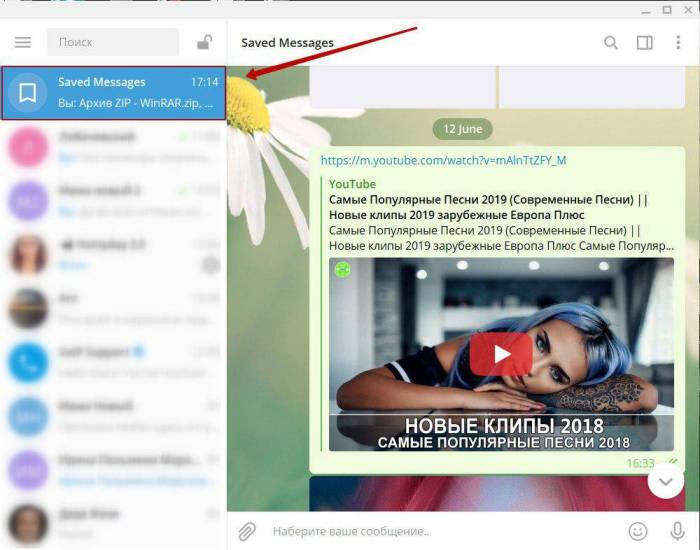The height and width of the screenshot is (550, 700).
Task: Focus the Поиск search field
Action: pyautogui.click(x=112, y=42)
